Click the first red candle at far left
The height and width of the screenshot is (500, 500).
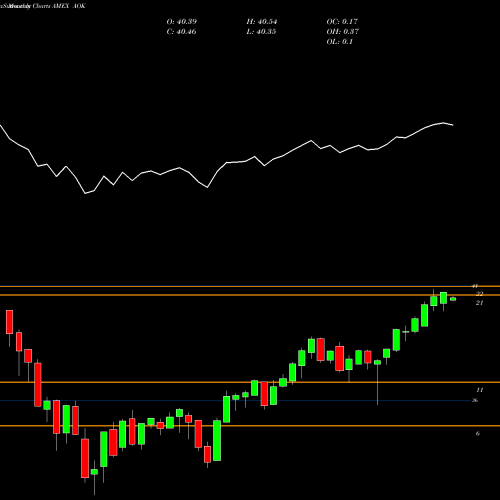(x=9, y=322)
